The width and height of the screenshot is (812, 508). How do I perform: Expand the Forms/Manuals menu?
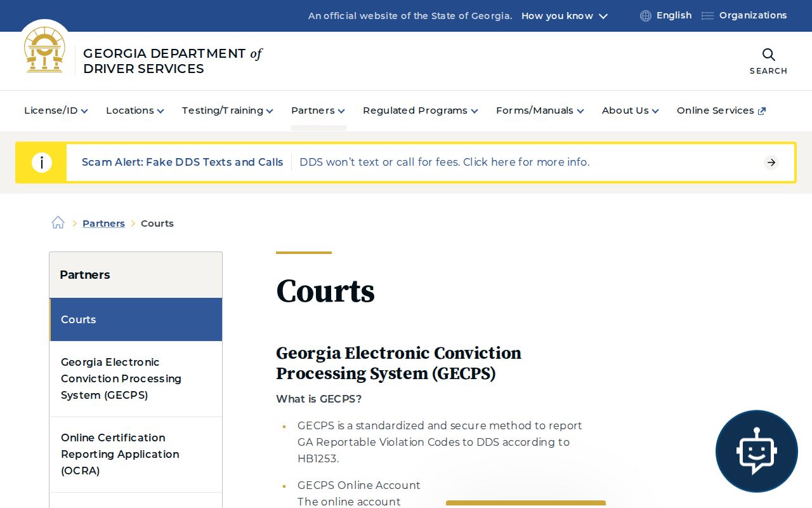pyautogui.click(x=540, y=110)
